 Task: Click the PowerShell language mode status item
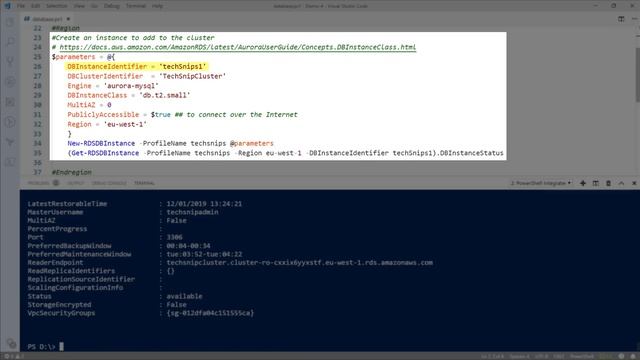click(582, 356)
